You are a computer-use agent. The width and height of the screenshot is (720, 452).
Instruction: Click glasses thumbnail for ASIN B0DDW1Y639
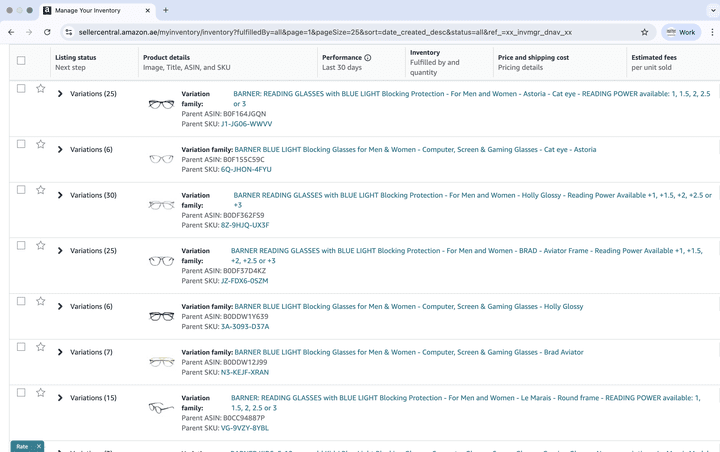pyautogui.click(x=161, y=316)
